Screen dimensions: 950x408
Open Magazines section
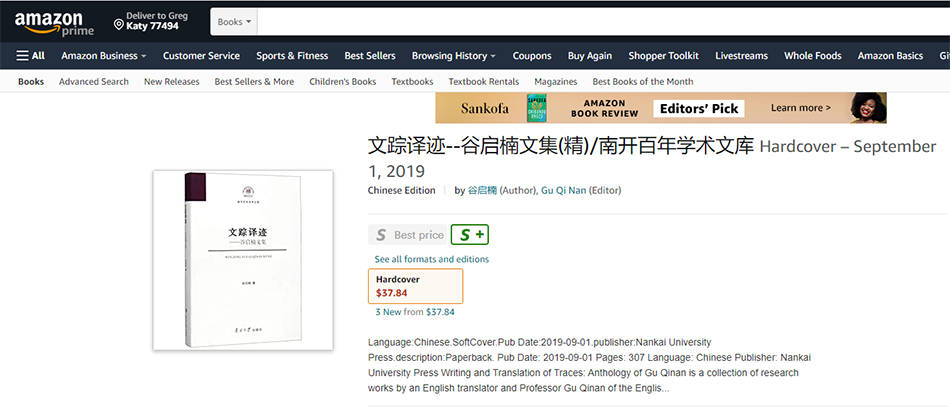point(556,81)
